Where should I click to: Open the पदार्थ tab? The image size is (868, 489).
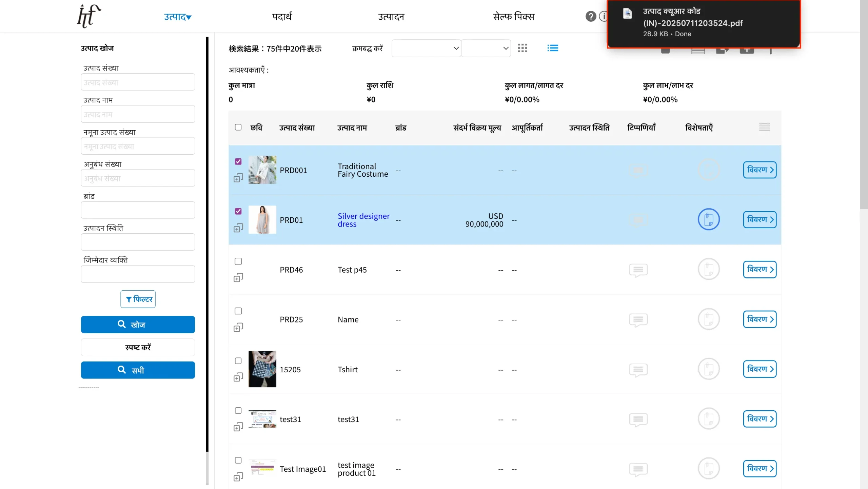282,17
